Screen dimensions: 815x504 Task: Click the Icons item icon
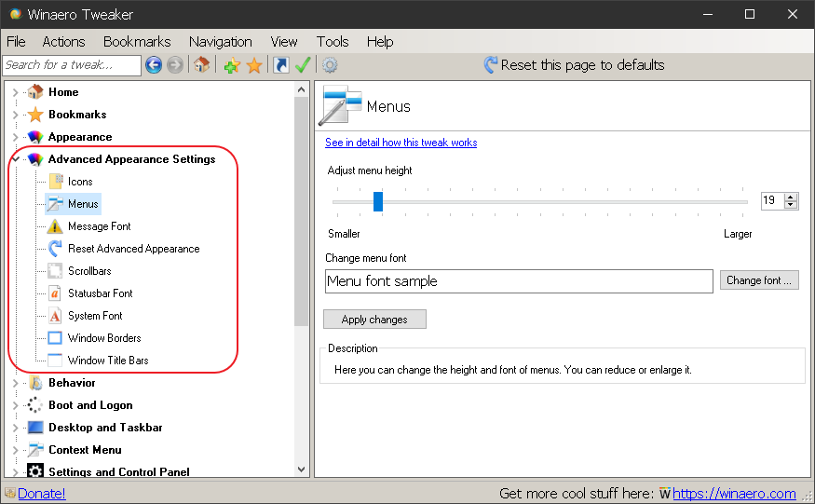coord(56,182)
